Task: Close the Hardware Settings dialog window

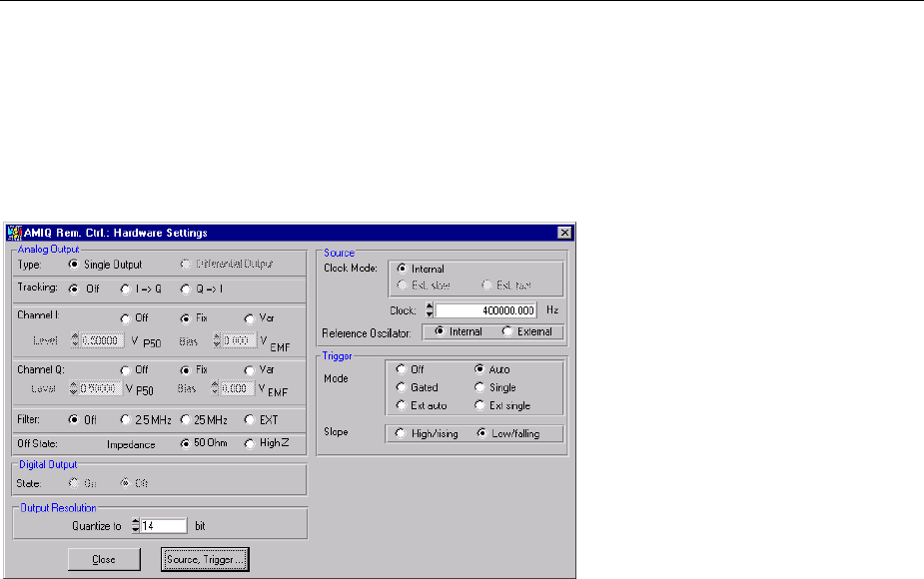Action: click(564, 233)
